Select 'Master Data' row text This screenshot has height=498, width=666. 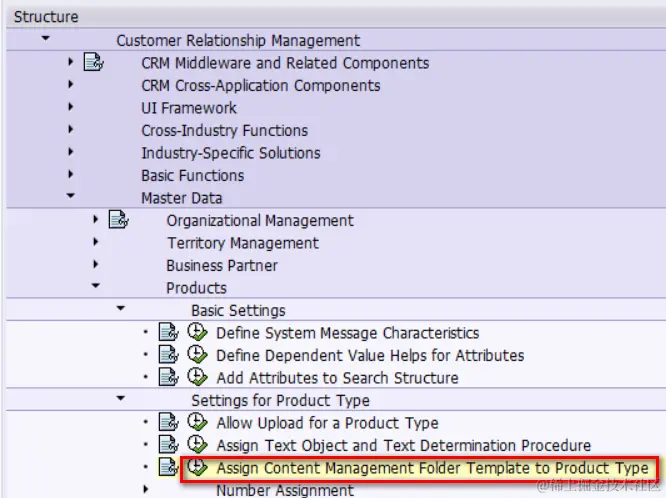[181, 198]
